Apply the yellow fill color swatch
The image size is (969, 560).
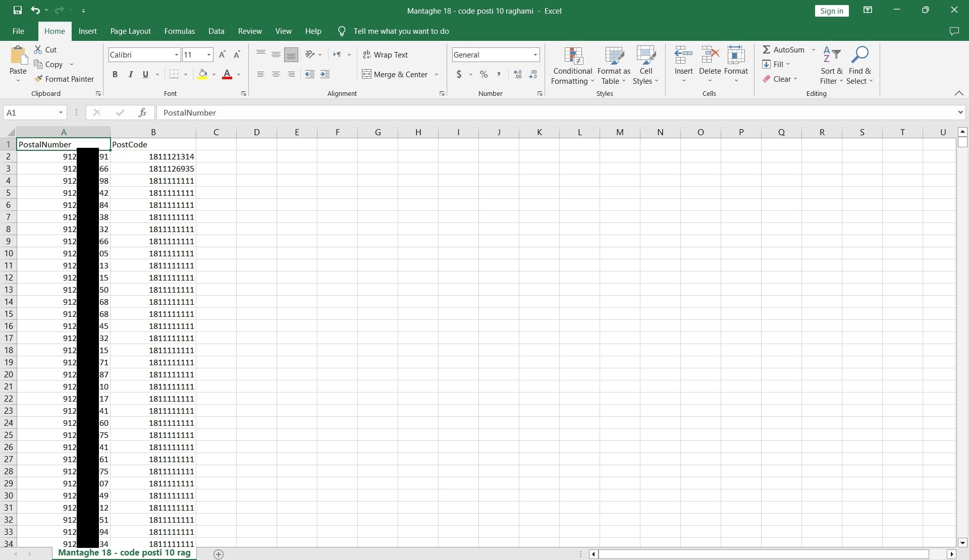click(202, 74)
